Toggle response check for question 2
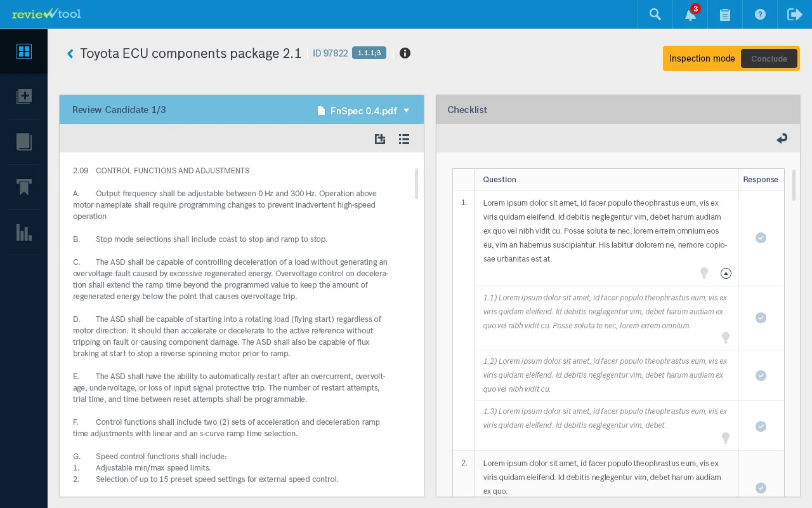The height and width of the screenshot is (508, 812). (x=761, y=488)
